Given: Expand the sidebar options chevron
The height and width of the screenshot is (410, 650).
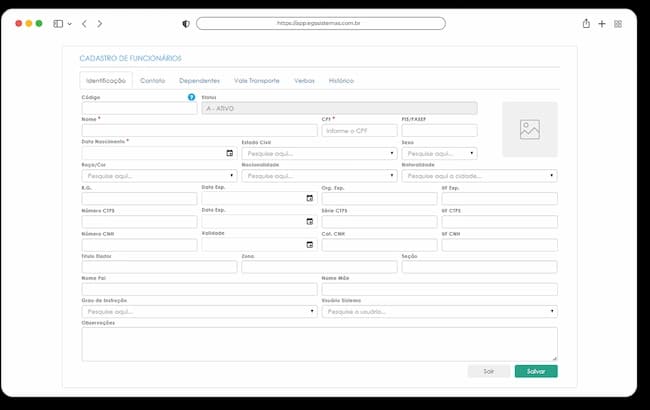Looking at the screenshot, I should [x=70, y=24].
